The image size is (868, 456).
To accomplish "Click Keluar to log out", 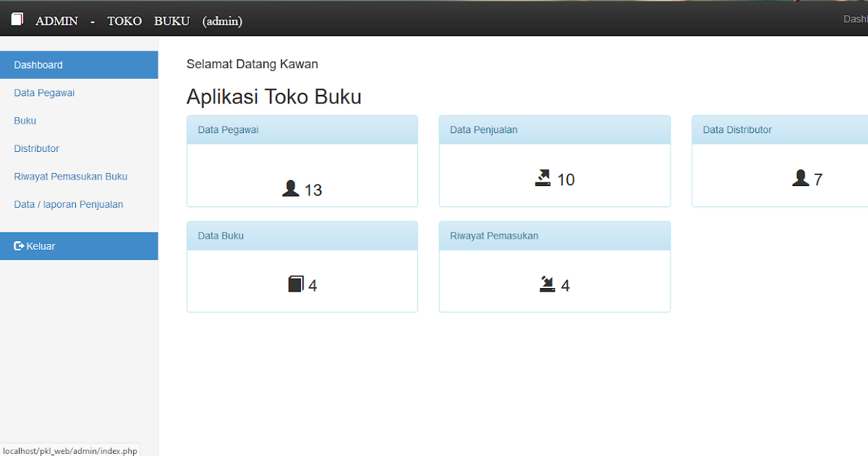I will click(x=40, y=245).
